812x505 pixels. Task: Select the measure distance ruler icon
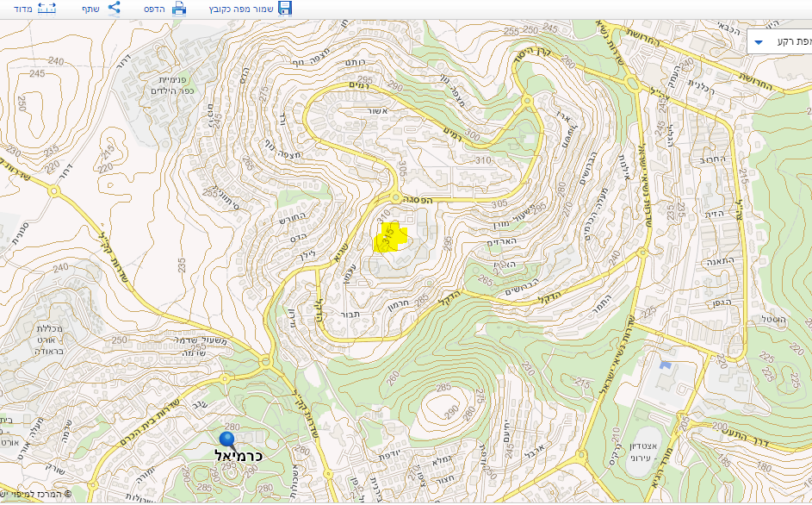pyautogui.click(x=46, y=9)
